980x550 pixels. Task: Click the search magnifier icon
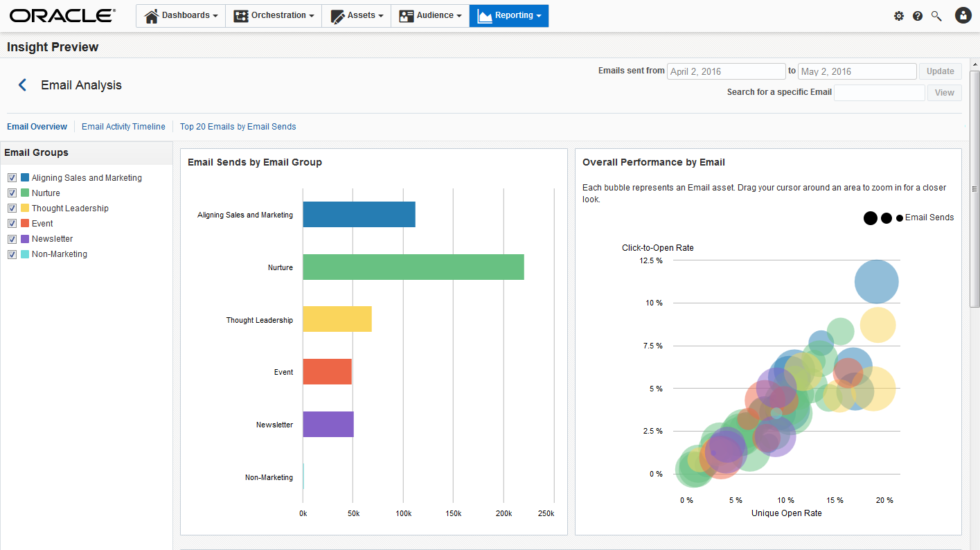tap(936, 16)
